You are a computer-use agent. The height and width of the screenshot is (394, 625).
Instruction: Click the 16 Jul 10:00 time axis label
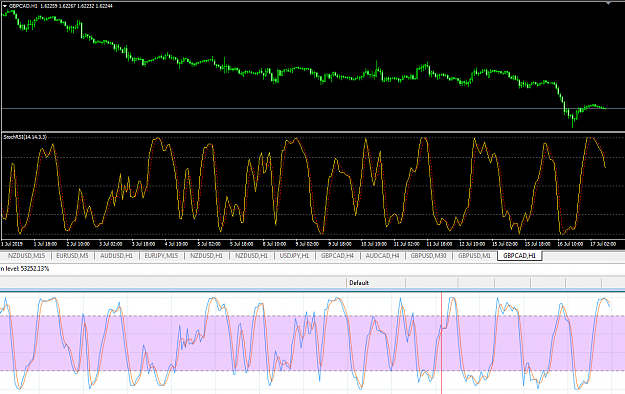click(570, 244)
